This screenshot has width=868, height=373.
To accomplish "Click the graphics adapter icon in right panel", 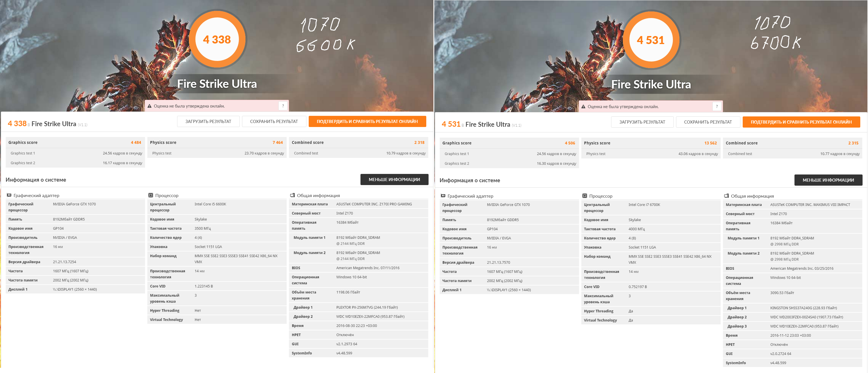I will (x=443, y=196).
